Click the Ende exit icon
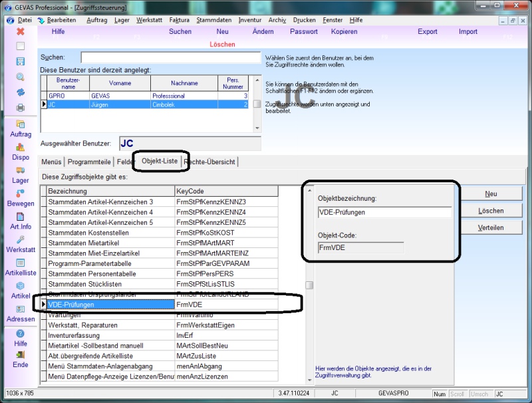The height and width of the screenshot is (403, 532). point(21,355)
